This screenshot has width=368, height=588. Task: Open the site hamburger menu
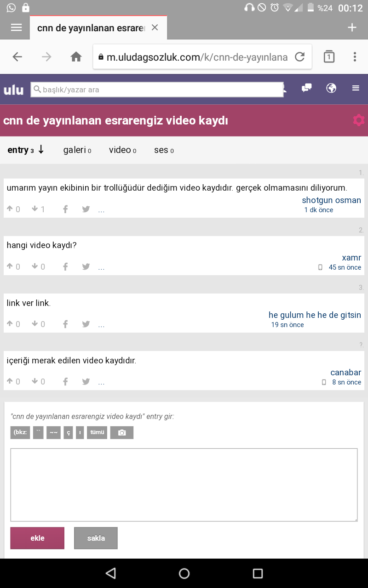click(x=356, y=88)
